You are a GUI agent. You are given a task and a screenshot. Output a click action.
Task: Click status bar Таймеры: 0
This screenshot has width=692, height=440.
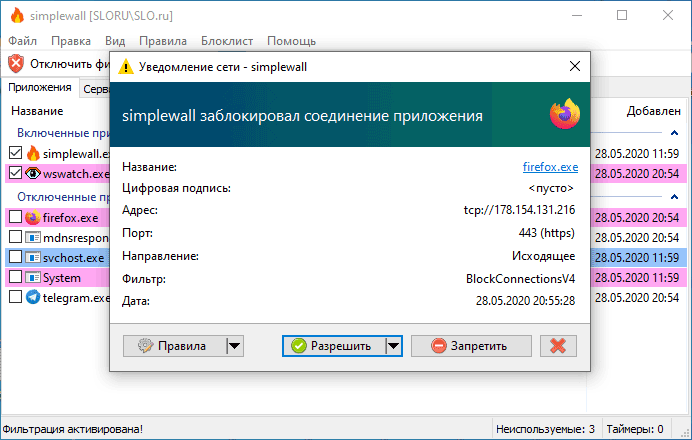click(x=635, y=429)
